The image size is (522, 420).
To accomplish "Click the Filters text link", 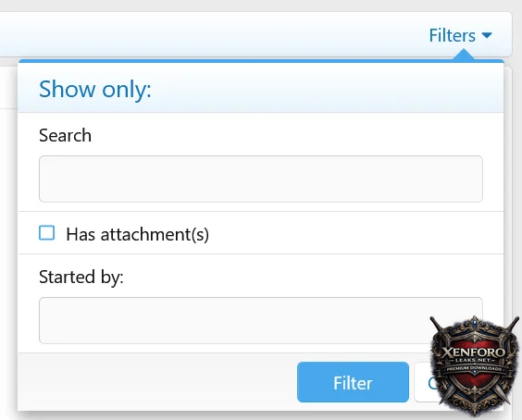I will click(x=452, y=35).
